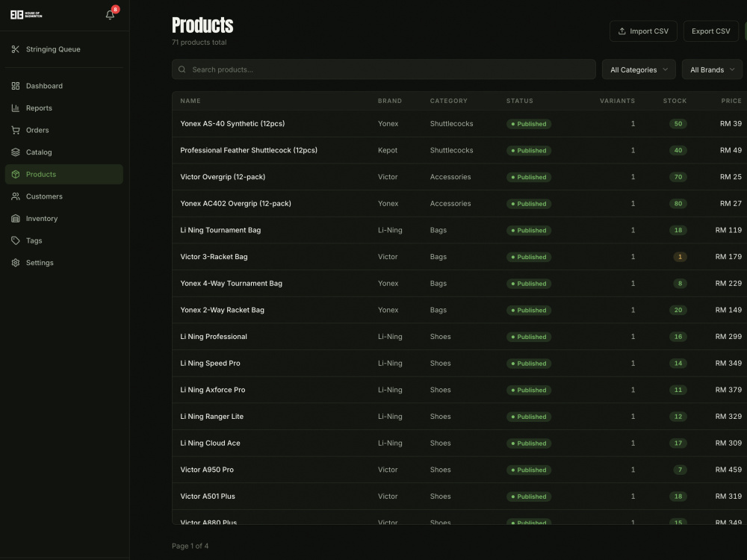The image size is (747, 560).
Task: Click the House of Badminton logo
Action: click(26, 15)
